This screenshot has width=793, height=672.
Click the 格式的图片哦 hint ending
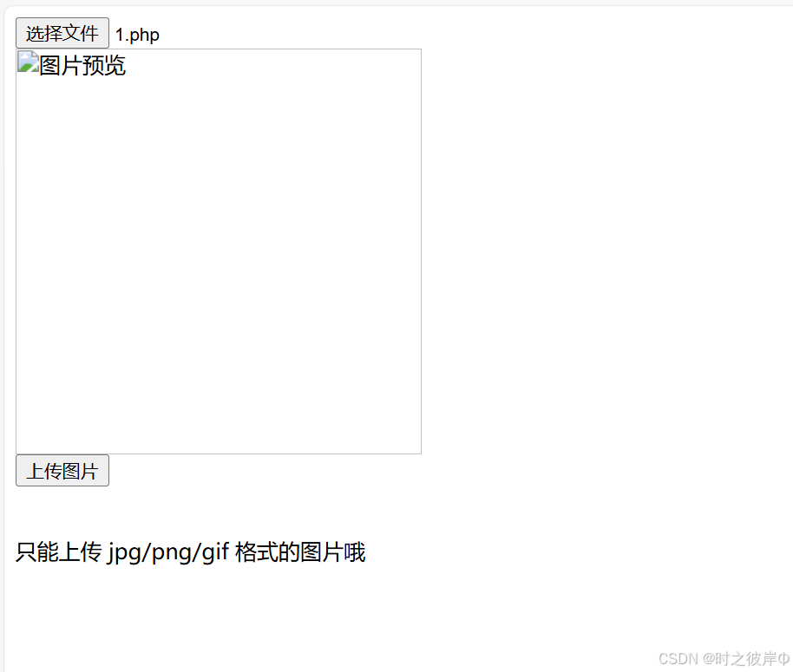coord(300,551)
